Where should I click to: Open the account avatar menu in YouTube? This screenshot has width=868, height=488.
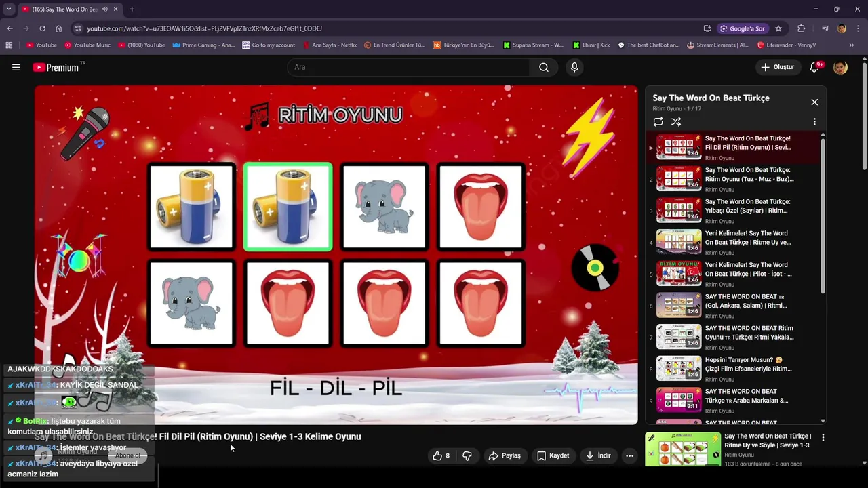840,67
